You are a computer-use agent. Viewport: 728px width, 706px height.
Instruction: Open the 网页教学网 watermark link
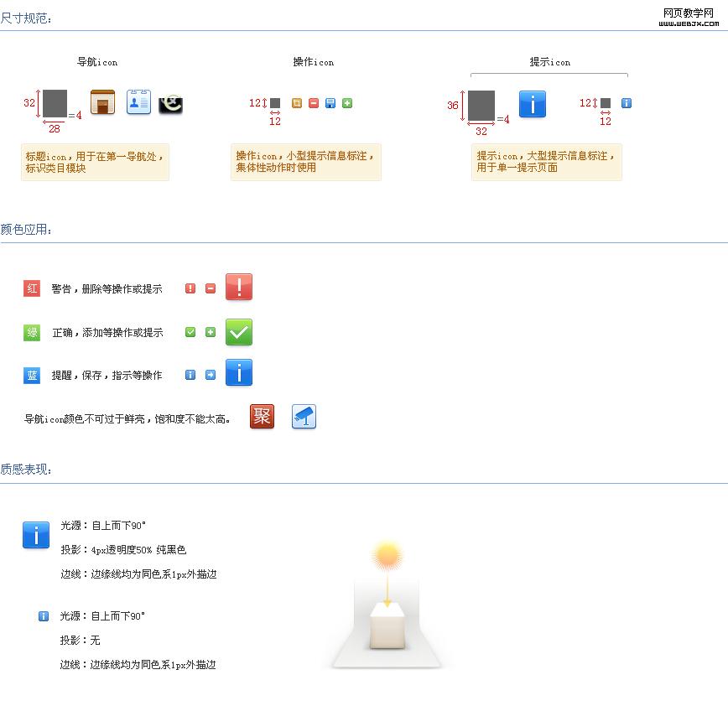tap(690, 17)
